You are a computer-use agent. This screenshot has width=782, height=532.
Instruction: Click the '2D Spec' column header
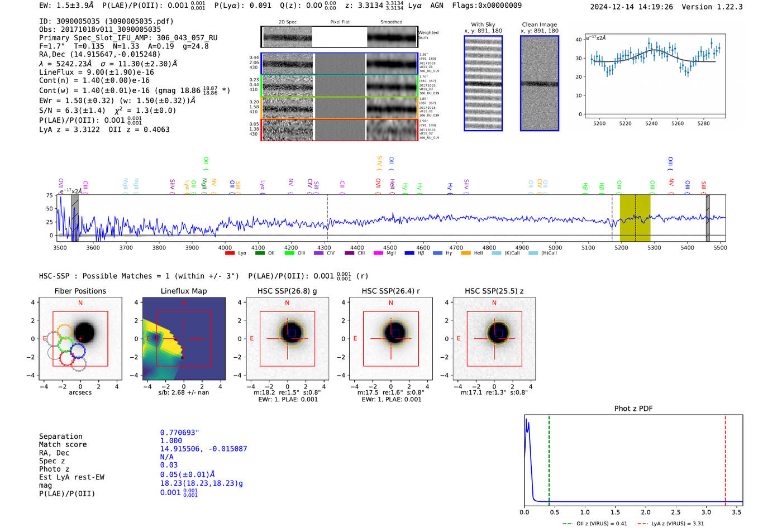pos(288,22)
